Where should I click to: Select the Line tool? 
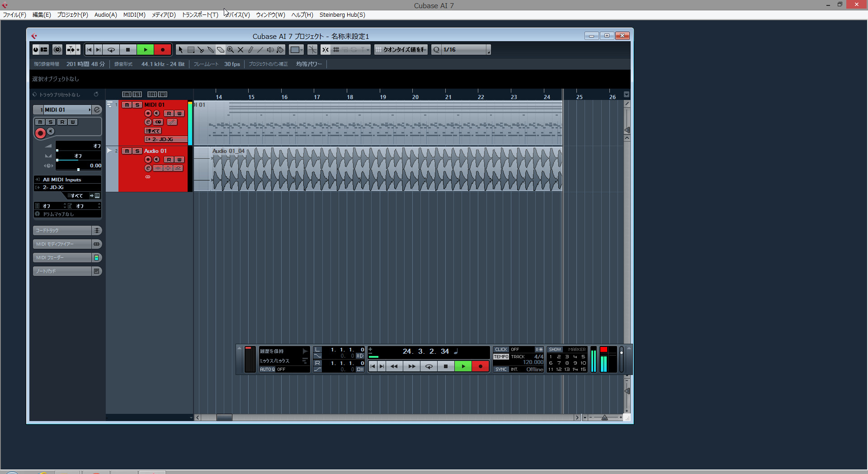point(260,50)
